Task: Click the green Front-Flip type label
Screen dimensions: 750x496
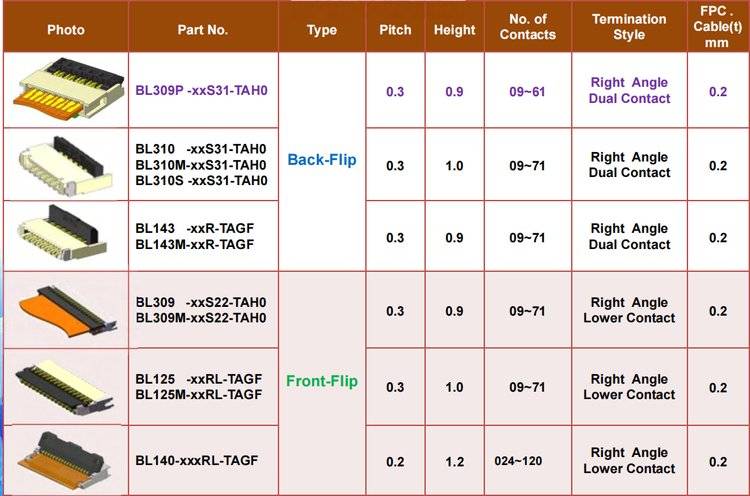Action: pyautogui.click(x=321, y=381)
